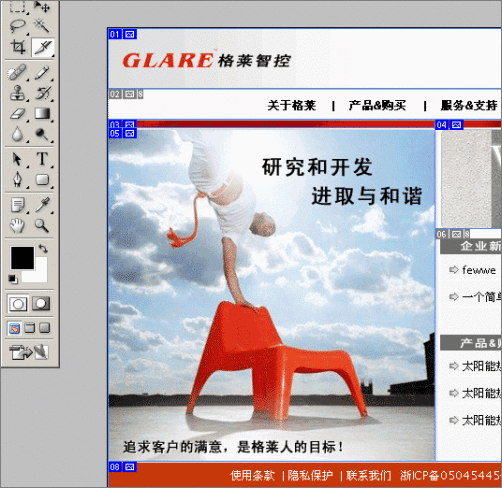This screenshot has width=502, height=488.
Task: Select the Blur tool
Action: 17,134
